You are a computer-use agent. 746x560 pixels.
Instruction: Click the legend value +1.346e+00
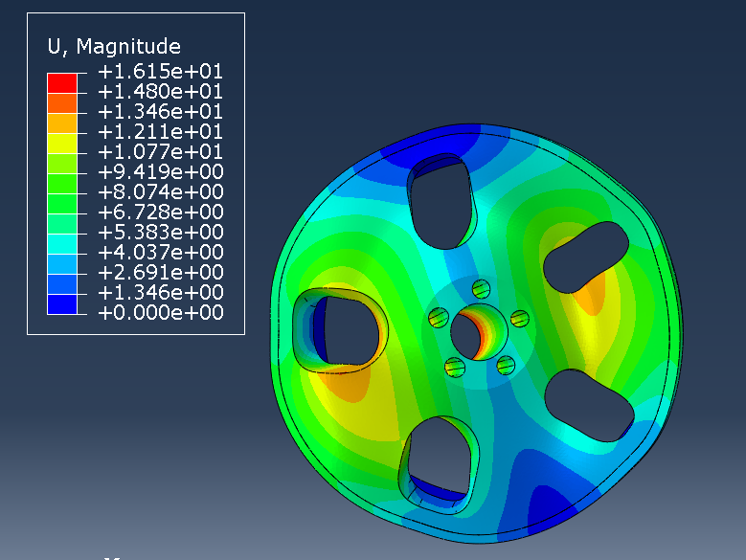click(x=160, y=292)
